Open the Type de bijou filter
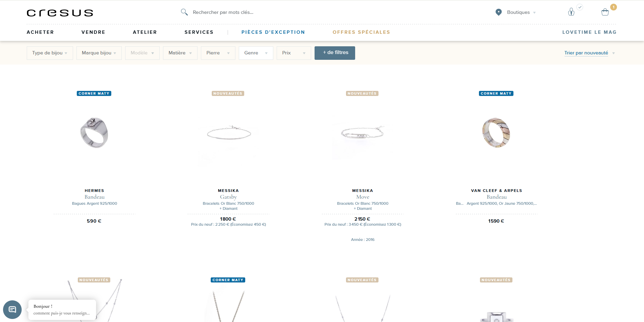Viewport: 644px width, 322px height. click(50, 53)
